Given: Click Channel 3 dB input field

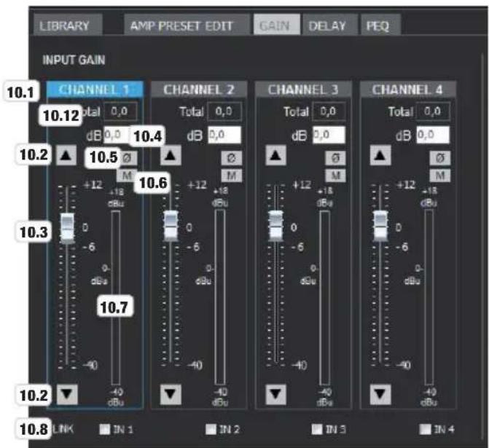Looking at the screenshot, I should pyautogui.click(x=329, y=135).
